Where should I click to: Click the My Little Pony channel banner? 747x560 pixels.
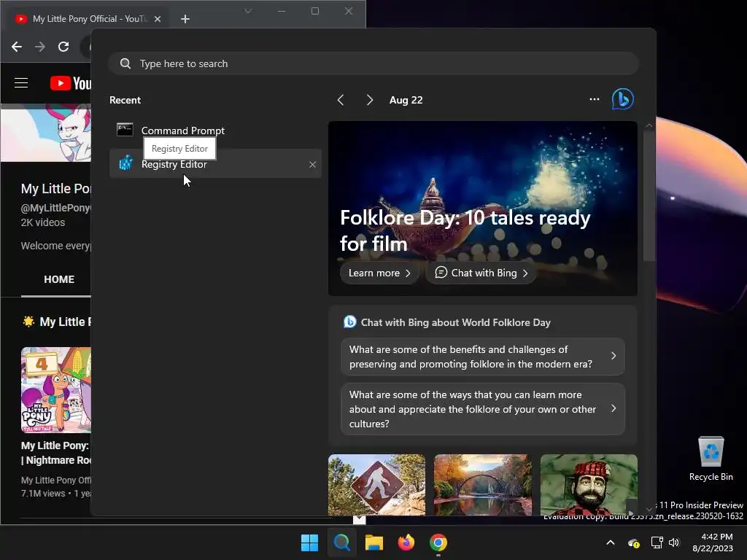[x=46, y=133]
